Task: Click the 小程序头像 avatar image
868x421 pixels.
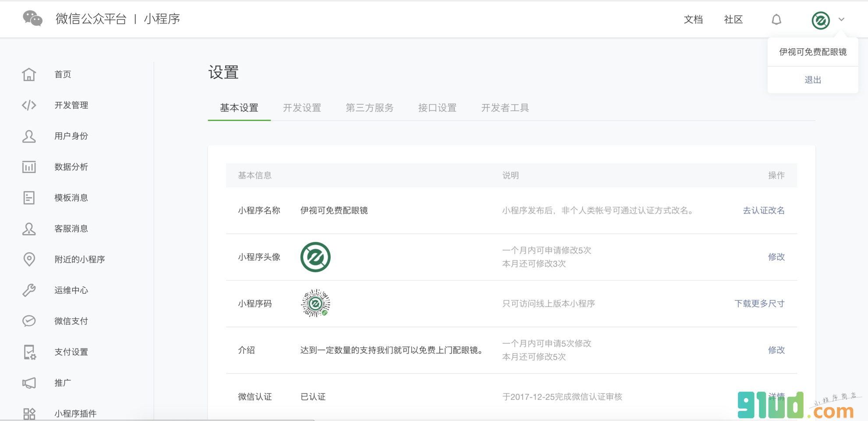Action: [315, 257]
